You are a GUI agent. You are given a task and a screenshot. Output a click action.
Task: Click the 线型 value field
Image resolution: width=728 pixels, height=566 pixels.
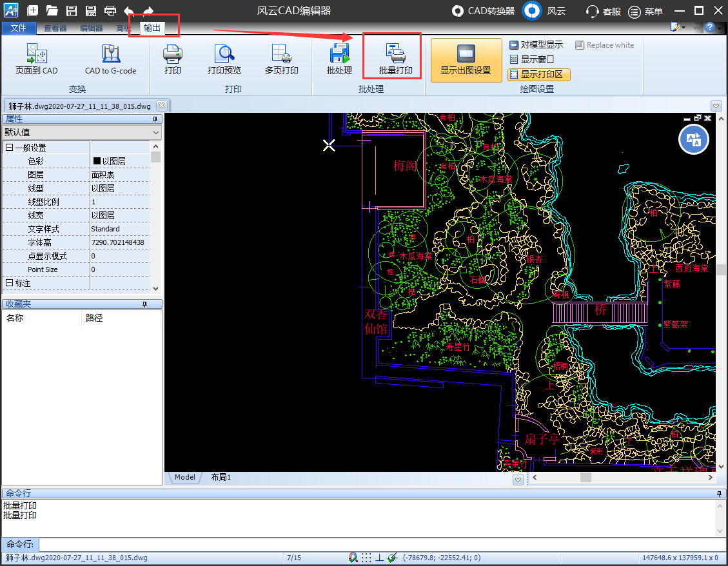tap(120, 188)
